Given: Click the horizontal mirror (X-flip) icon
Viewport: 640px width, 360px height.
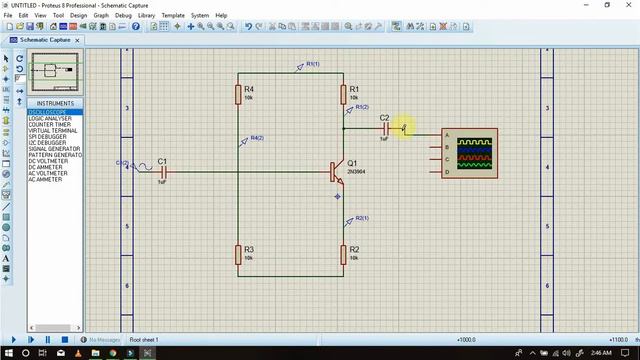Looking at the screenshot, I should click(20, 91).
